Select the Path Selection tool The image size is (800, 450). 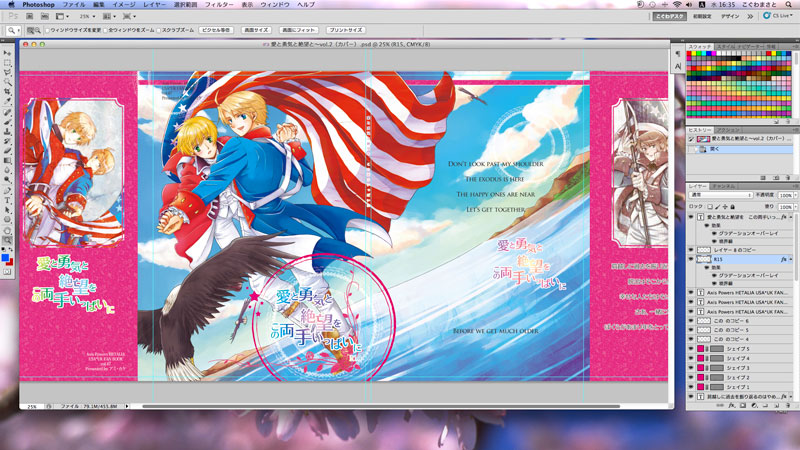tap(7, 209)
